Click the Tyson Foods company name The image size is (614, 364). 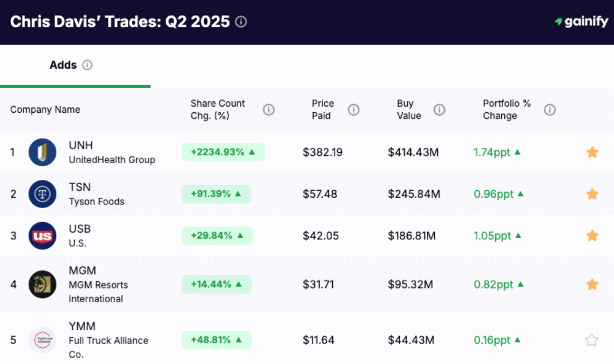click(x=97, y=201)
